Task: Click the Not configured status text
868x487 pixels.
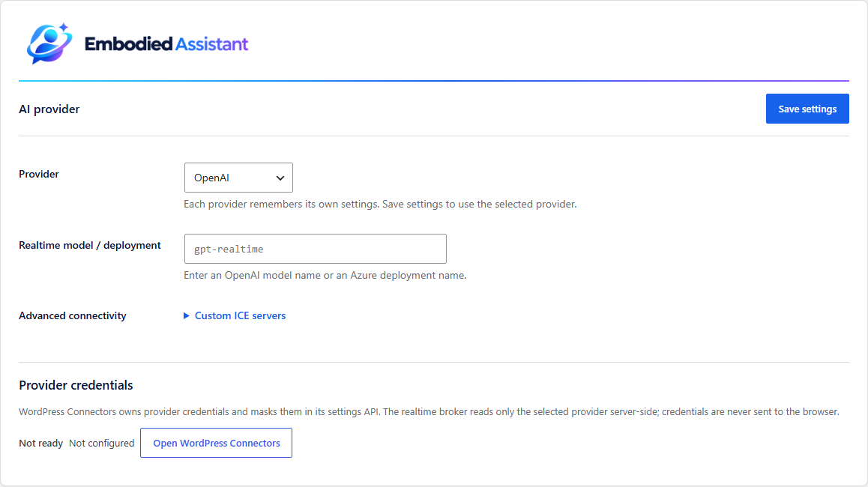Action: (101, 444)
